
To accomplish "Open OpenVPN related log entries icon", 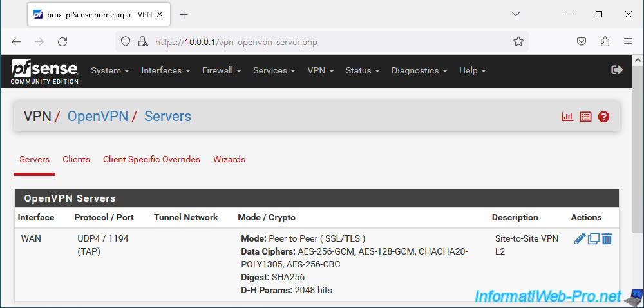I will (x=585, y=117).
